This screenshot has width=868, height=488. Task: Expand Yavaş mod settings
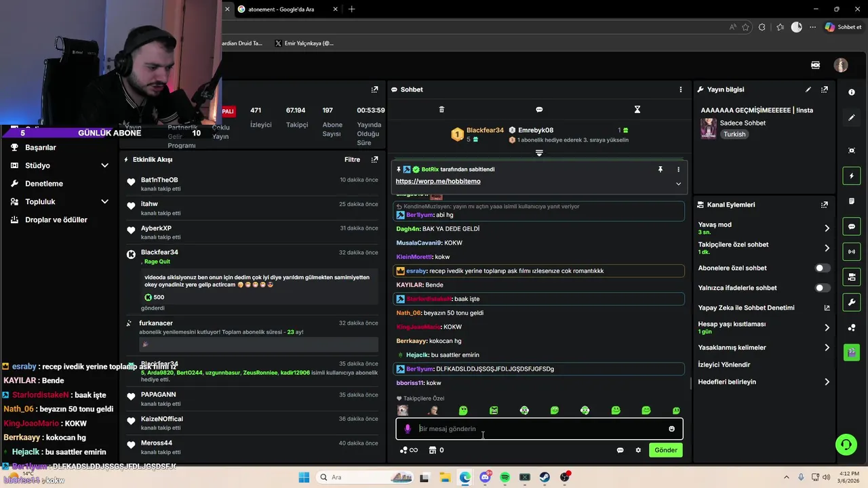tap(827, 228)
